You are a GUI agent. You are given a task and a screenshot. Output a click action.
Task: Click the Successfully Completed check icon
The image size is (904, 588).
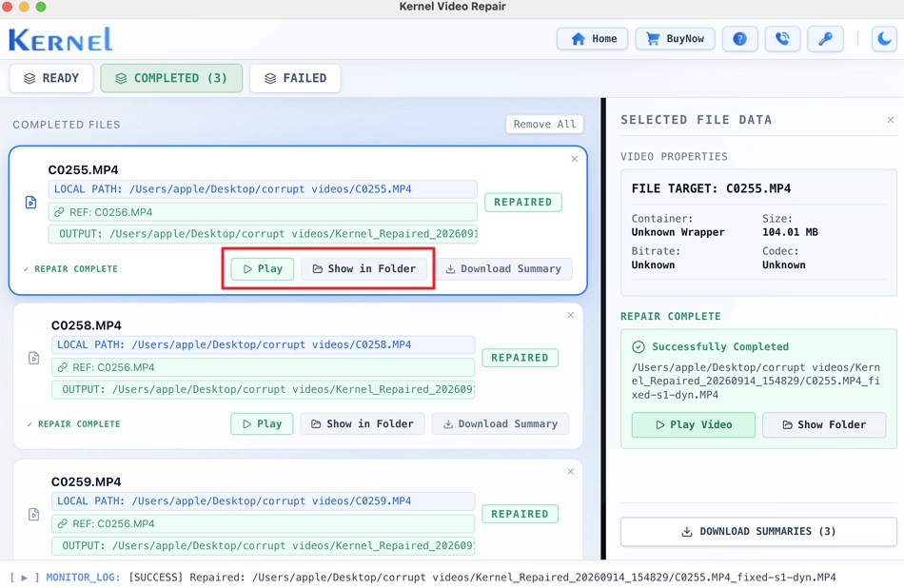639,347
